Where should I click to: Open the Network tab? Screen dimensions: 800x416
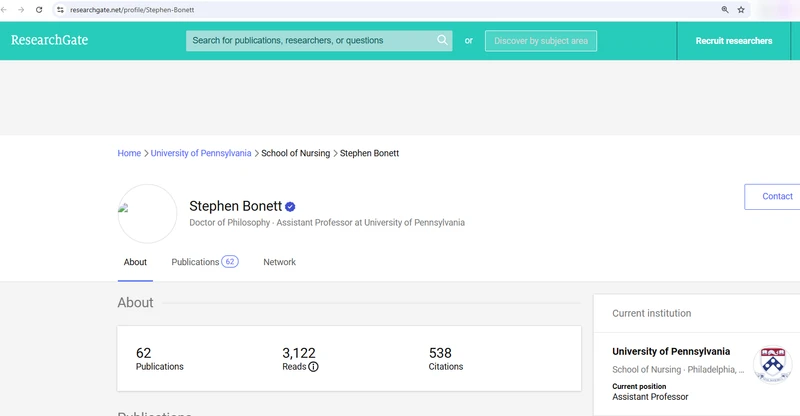(x=280, y=262)
